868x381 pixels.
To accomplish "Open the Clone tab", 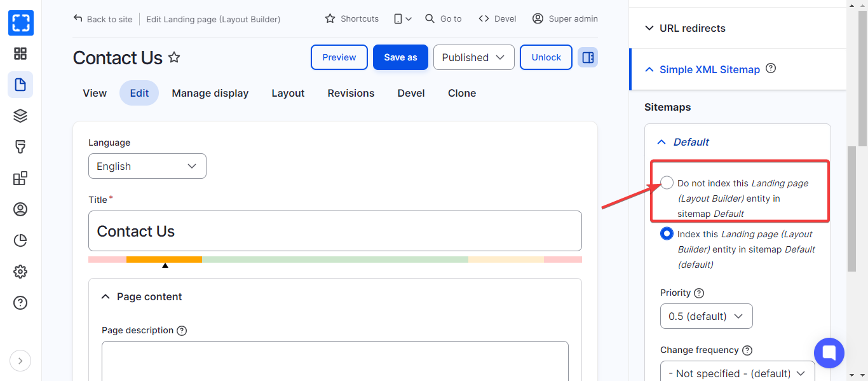I will (x=462, y=93).
